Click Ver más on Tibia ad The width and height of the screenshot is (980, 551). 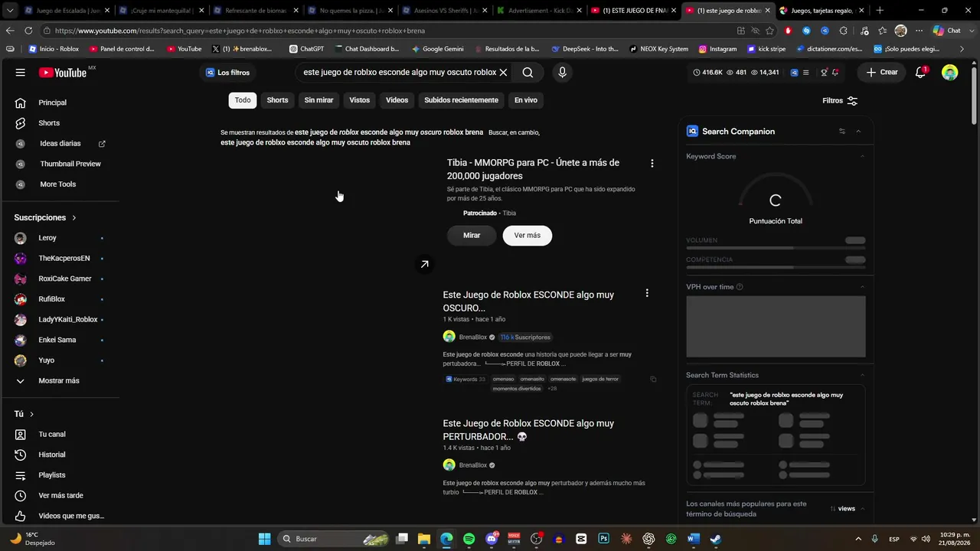point(528,236)
